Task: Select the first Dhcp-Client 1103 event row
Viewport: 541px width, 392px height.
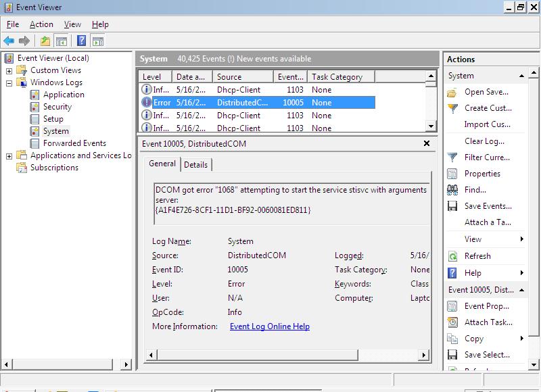Action: [257, 90]
